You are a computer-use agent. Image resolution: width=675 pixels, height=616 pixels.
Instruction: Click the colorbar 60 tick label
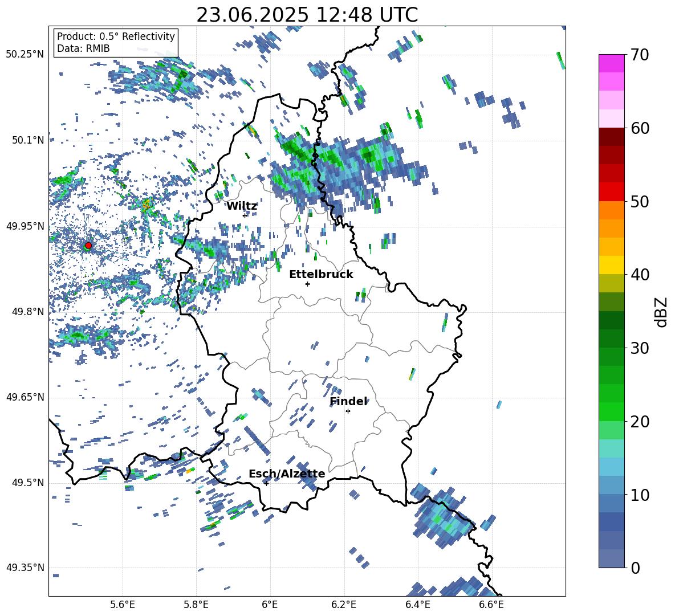coord(640,128)
